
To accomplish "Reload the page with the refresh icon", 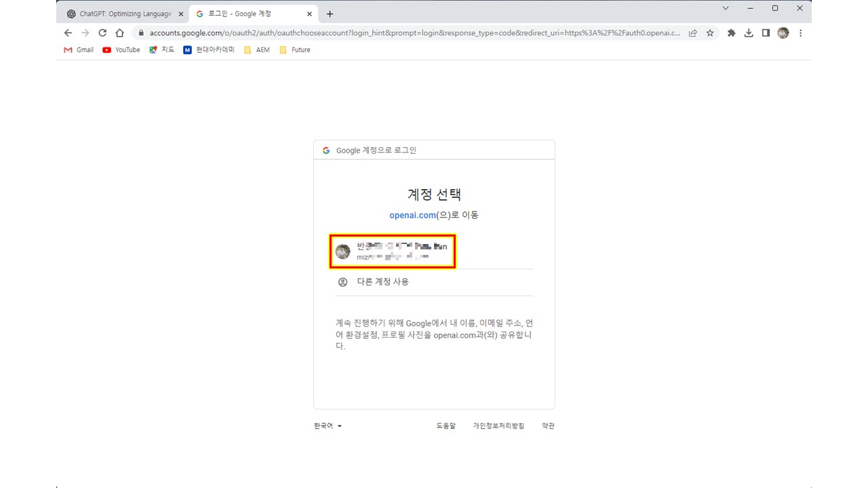I will 102,33.
